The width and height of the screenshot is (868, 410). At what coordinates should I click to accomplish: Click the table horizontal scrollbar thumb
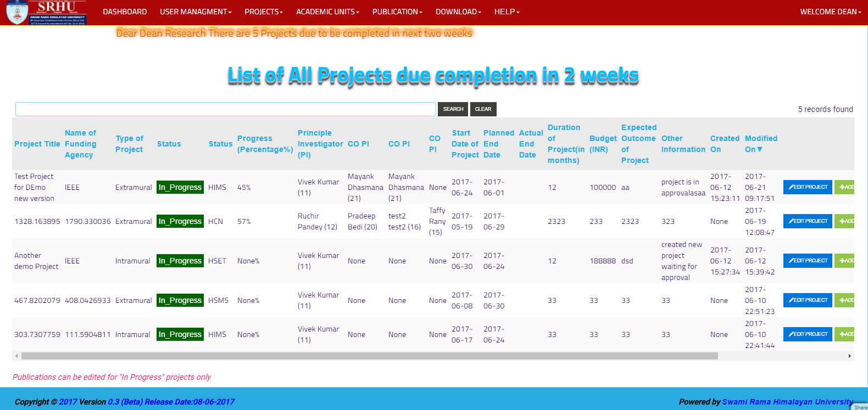pos(369,356)
